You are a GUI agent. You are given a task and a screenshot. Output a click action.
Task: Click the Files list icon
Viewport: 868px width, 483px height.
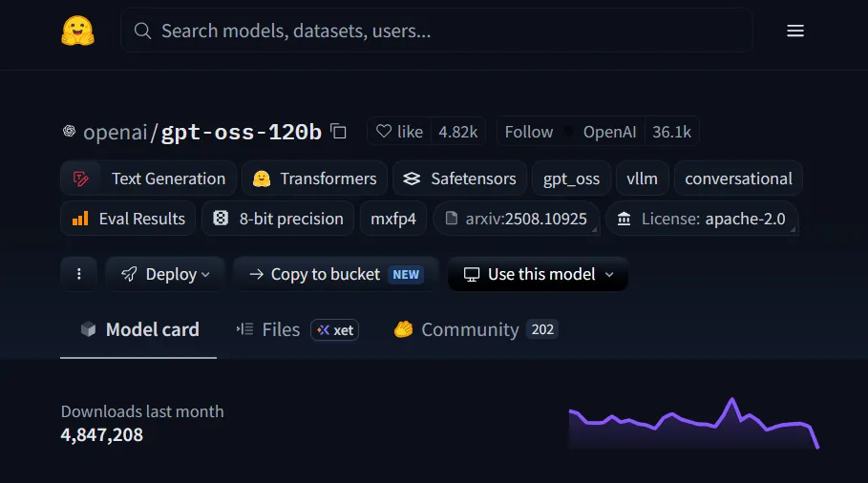(245, 329)
